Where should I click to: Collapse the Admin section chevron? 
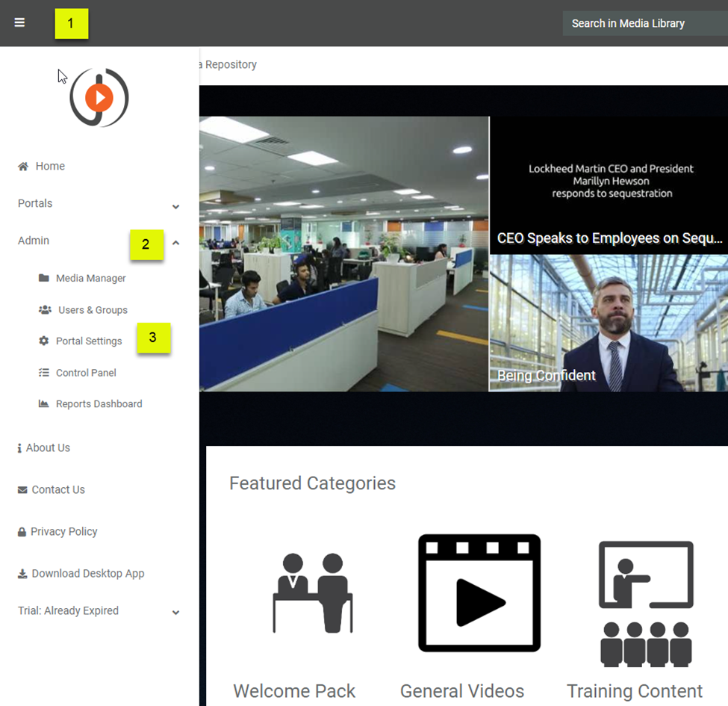175,242
